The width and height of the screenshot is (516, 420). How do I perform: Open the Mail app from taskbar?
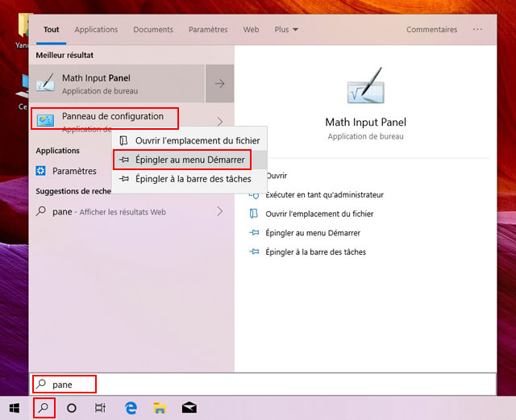[189, 408]
